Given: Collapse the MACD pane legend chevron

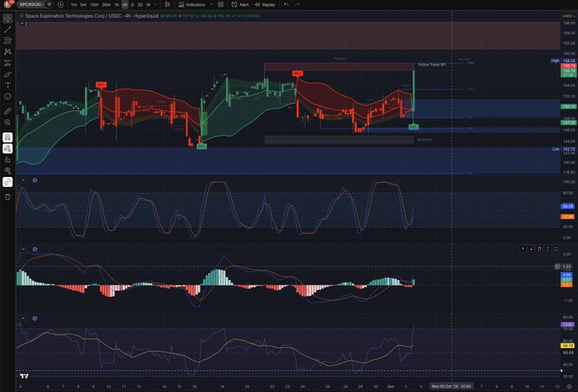Looking at the screenshot, I should click(23, 249).
